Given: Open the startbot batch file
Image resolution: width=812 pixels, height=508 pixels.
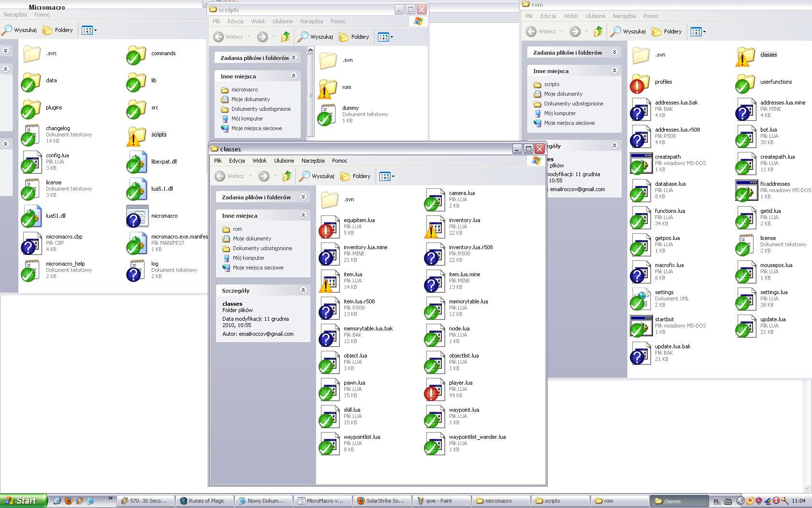Looking at the screenshot, I should click(x=640, y=326).
